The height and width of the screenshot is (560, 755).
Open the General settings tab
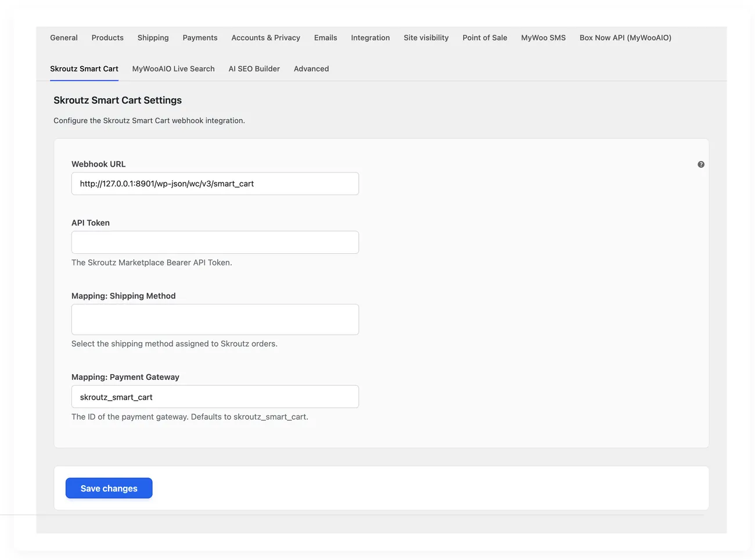pos(64,38)
